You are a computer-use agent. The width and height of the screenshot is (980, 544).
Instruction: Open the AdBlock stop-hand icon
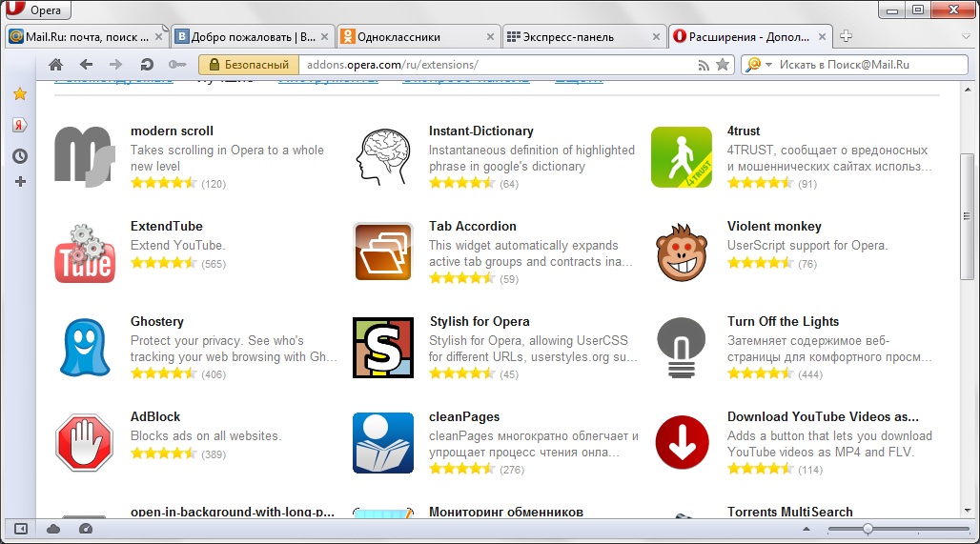point(85,443)
